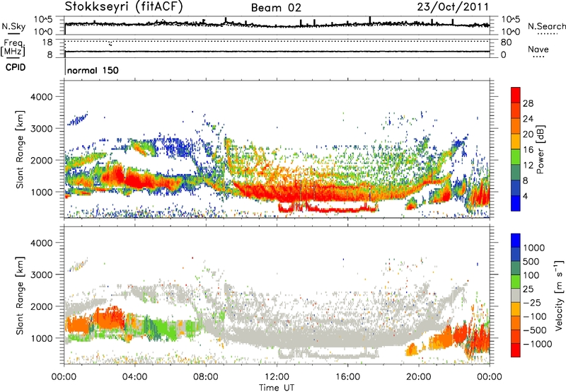Click the 28 tick on power colorbar

pyautogui.click(x=528, y=103)
